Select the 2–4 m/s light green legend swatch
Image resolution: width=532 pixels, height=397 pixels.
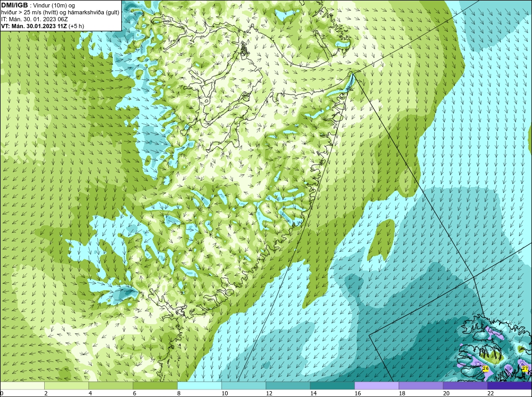[66, 385]
